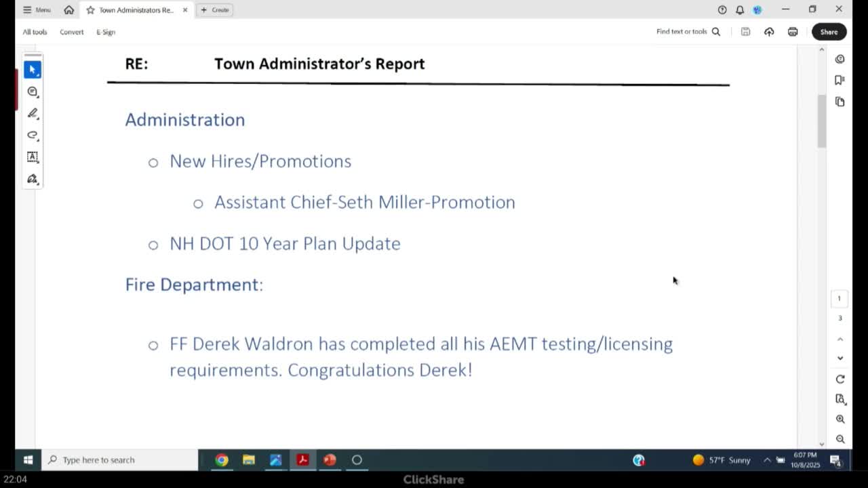This screenshot has height=488, width=868.
Task: Click the circle icon on the taskbar
Action: 357,460
